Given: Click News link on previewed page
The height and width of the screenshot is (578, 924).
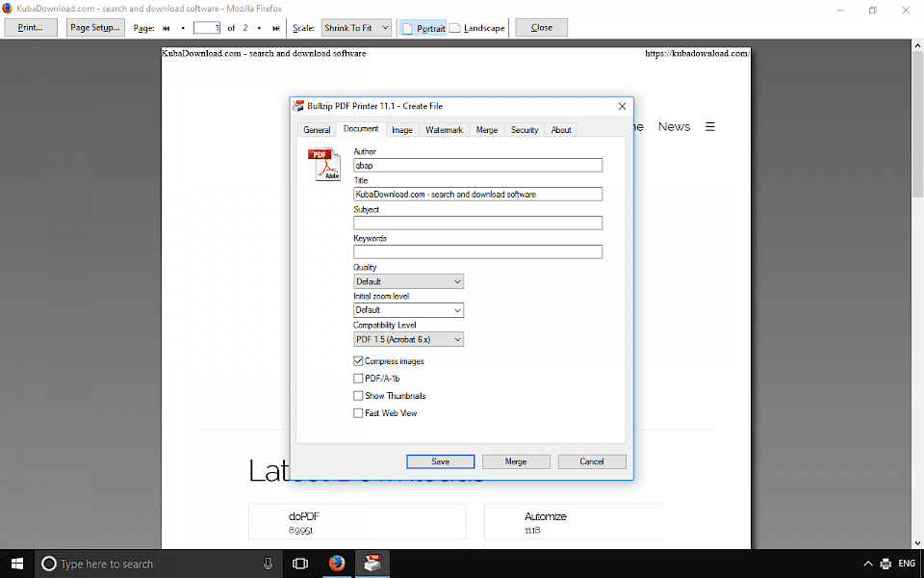Looking at the screenshot, I should click(x=674, y=126).
